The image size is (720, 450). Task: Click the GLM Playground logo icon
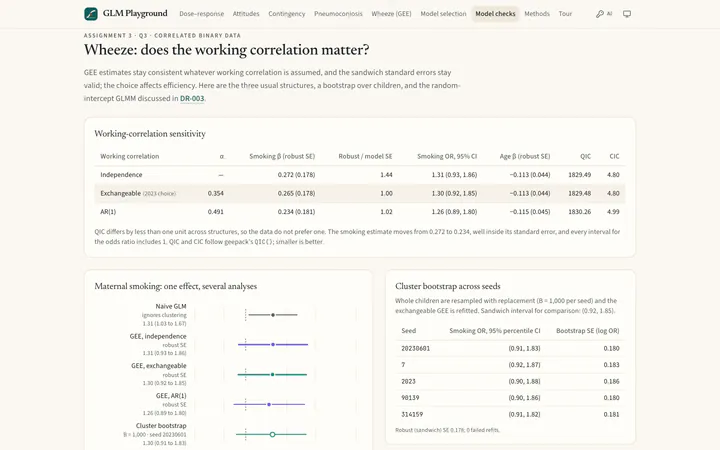coord(91,14)
